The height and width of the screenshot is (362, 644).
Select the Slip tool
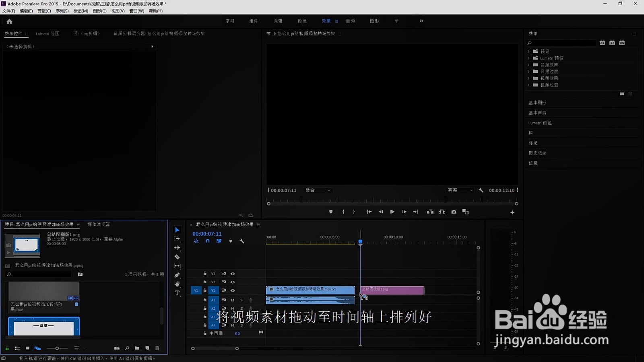(x=177, y=266)
